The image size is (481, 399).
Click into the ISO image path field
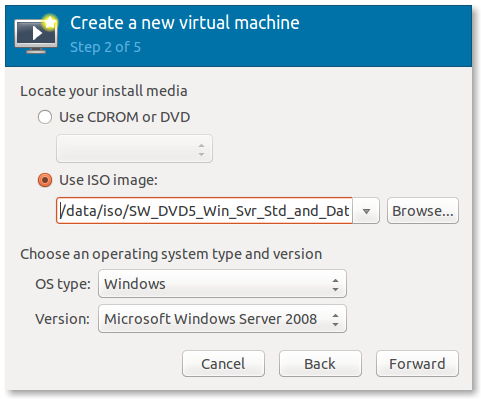(204, 211)
